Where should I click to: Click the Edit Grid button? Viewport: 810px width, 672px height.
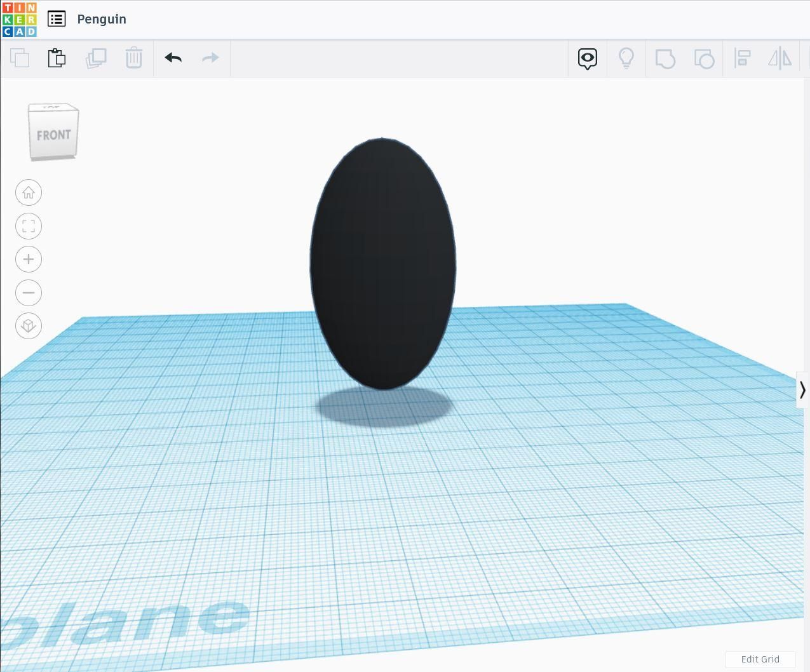760,659
